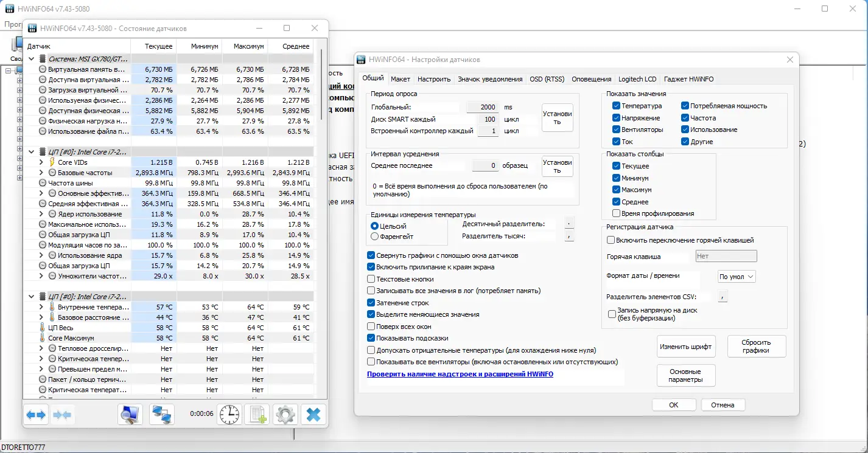Toggle the Потребляемая мощность checkbox
This screenshot has width=868, height=453.
tap(685, 106)
